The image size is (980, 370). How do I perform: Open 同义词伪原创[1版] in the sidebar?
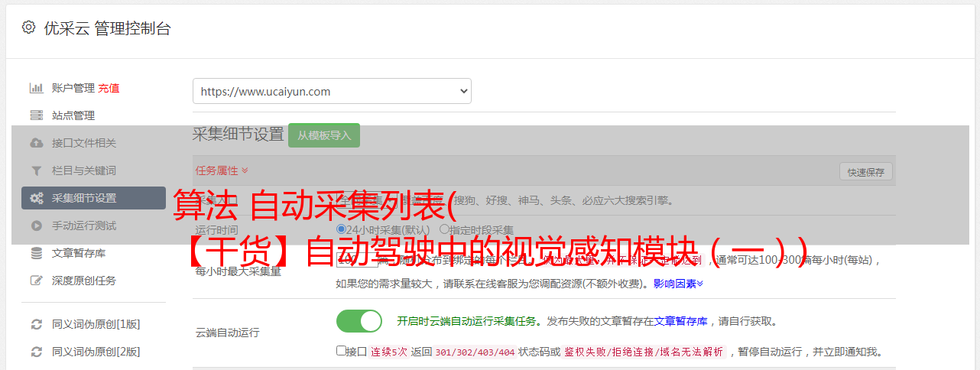[96, 324]
